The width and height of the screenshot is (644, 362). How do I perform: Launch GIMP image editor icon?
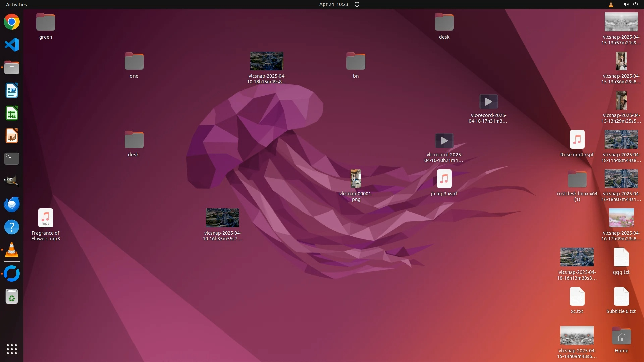[12, 181]
